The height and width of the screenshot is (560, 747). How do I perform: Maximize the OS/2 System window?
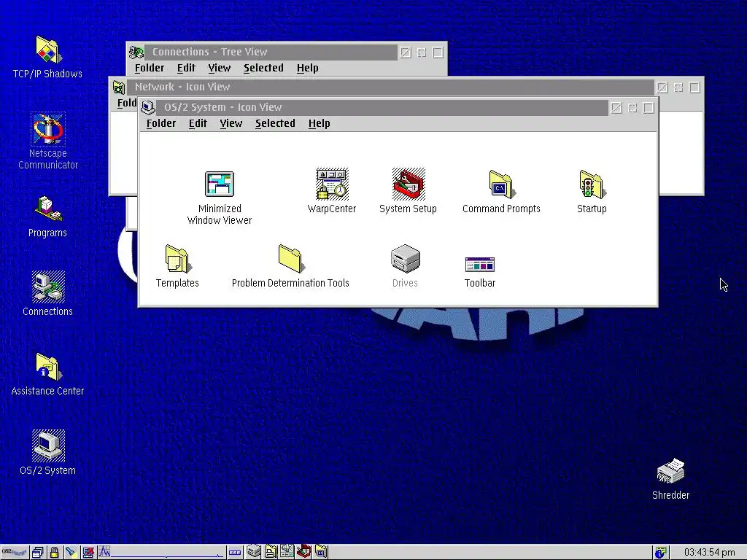(649, 108)
